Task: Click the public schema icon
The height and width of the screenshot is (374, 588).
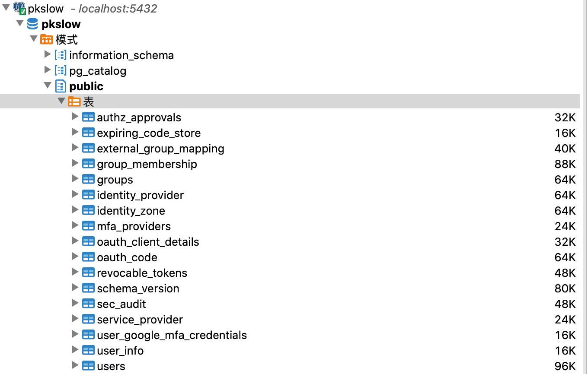Action: (61, 86)
